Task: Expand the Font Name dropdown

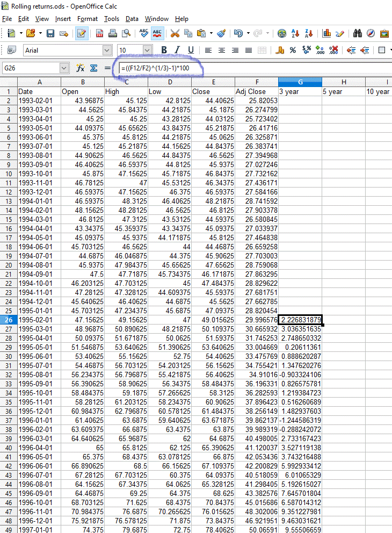Action: (107, 51)
